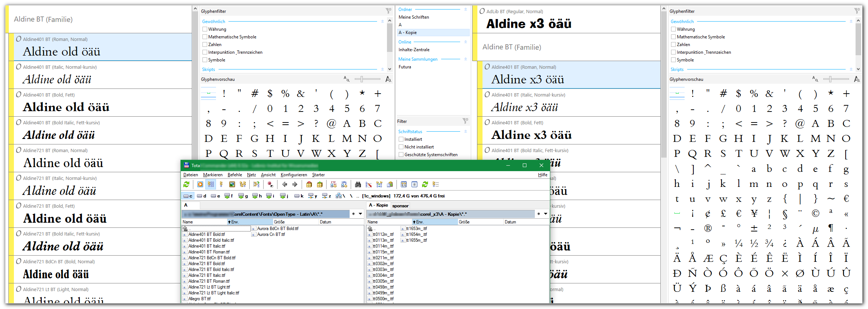Click the copy names to clipboard icon

[x=390, y=184]
